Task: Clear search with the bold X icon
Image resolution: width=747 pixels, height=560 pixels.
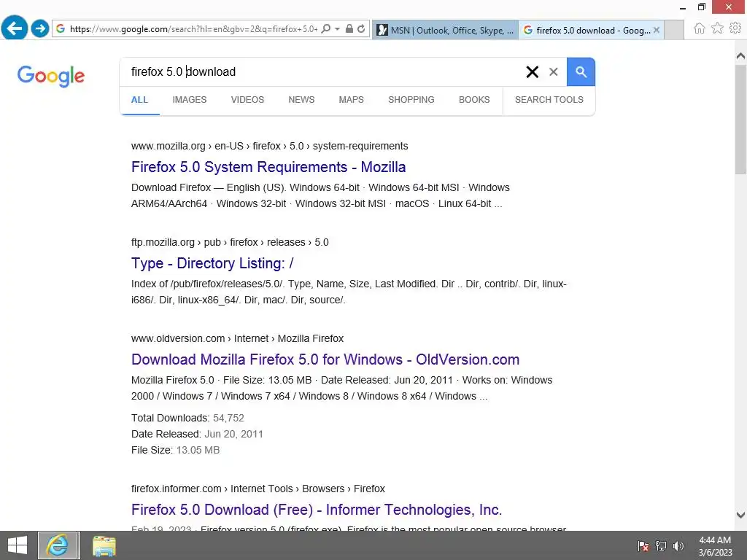Action: [x=532, y=72]
